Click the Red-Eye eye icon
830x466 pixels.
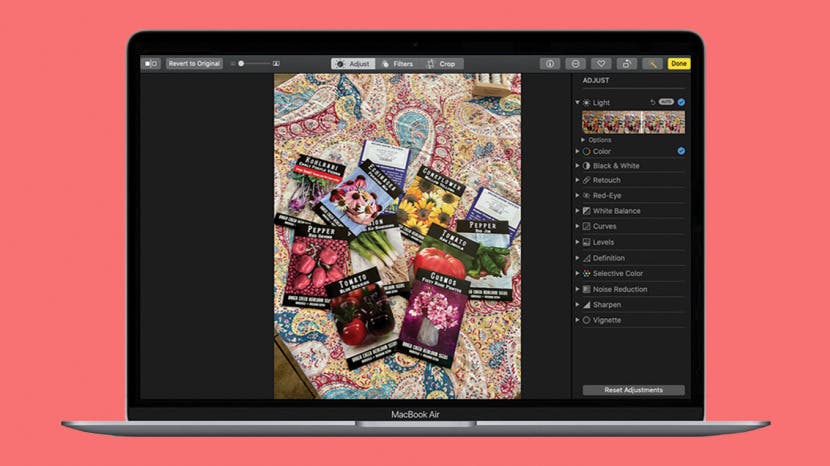(x=587, y=195)
